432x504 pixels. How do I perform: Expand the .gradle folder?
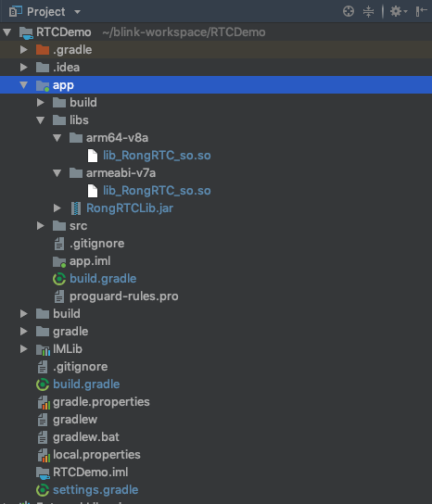tap(23, 50)
